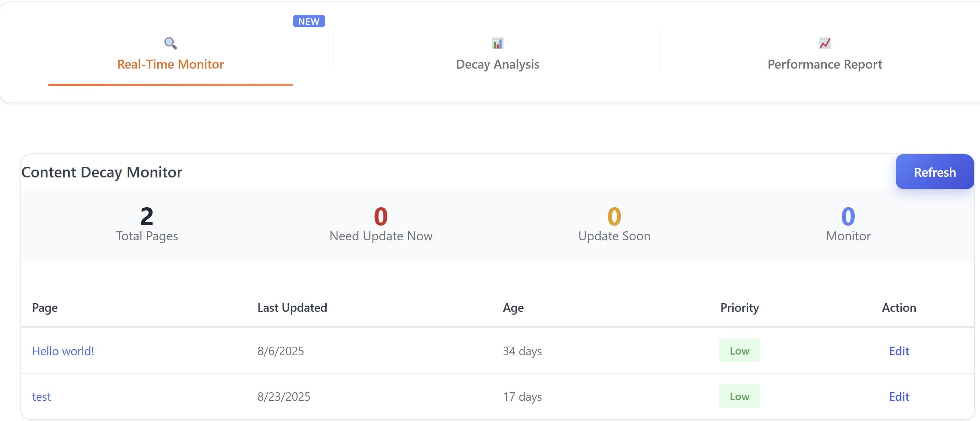Click the Low priority badge for test
This screenshot has width=980, height=421.
coord(739,396)
